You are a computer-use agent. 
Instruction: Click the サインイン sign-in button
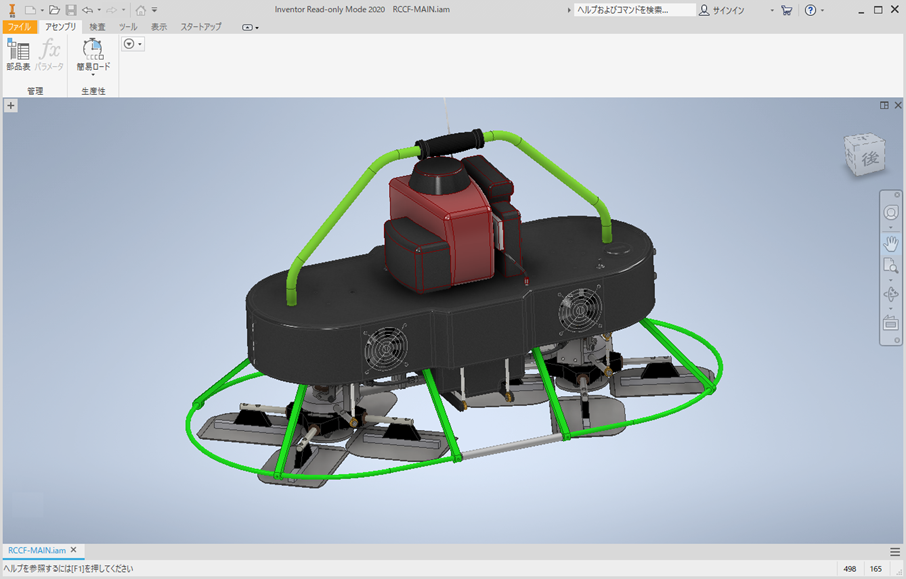click(722, 10)
